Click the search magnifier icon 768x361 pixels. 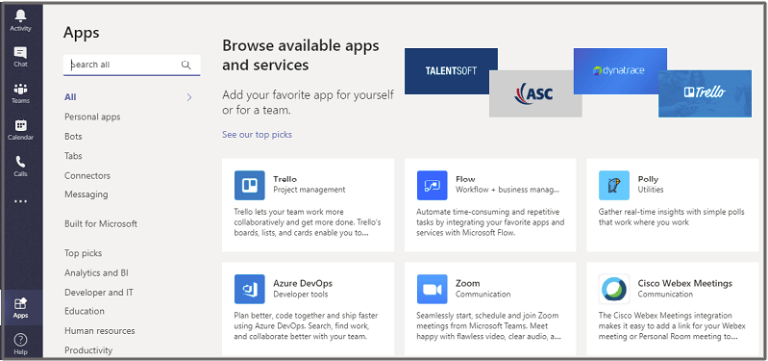pos(186,65)
